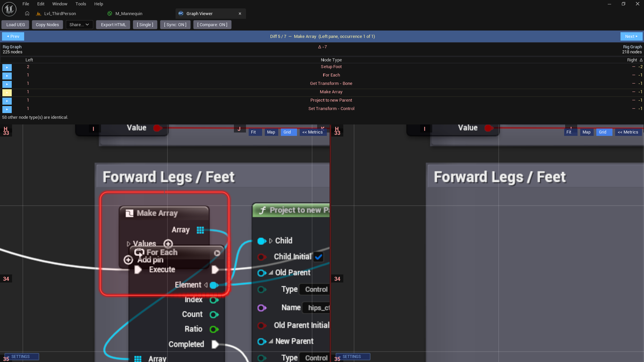The height and width of the screenshot is (362, 644).
Task: Click the Make Array node icon
Action: point(129,213)
